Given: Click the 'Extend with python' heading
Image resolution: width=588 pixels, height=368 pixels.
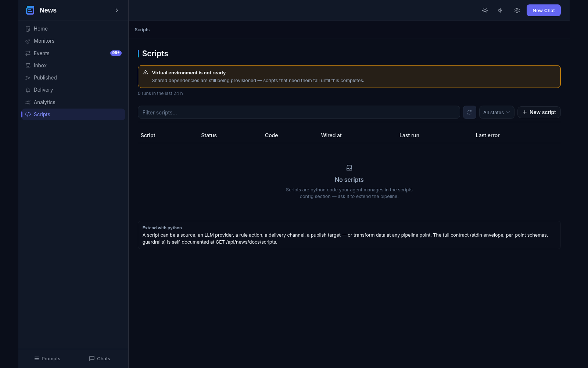Looking at the screenshot, I should coord(162,228).
